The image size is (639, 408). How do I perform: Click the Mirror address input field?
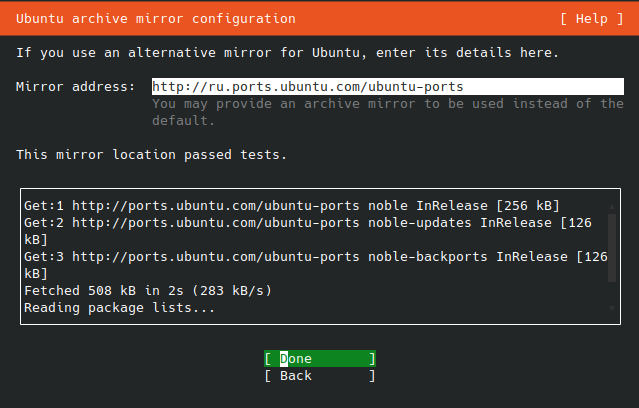[x=388, y=86]
